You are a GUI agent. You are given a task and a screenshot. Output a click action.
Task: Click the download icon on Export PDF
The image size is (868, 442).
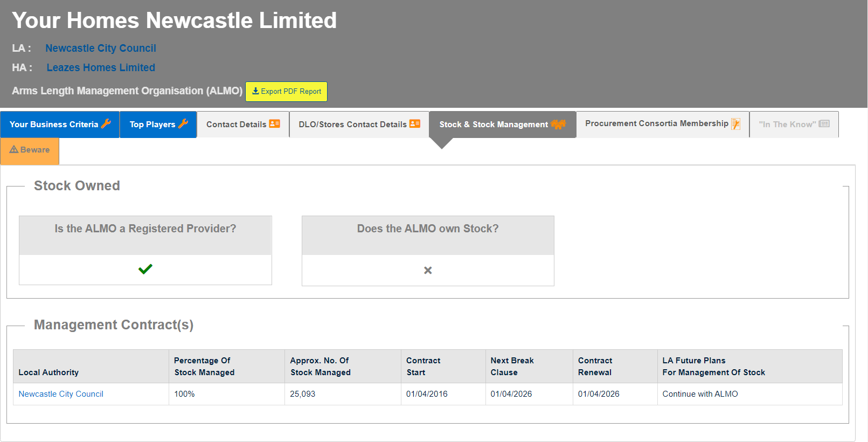[255, 91]
